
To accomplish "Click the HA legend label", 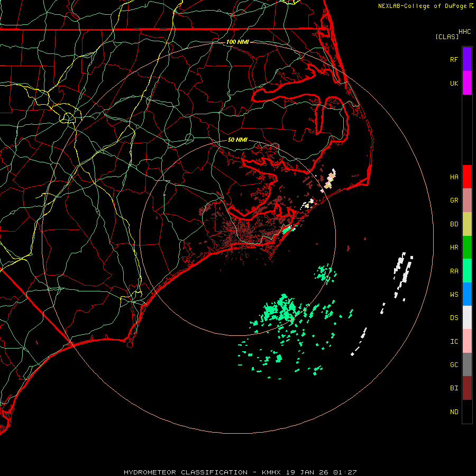I will [x=454, y=177].
